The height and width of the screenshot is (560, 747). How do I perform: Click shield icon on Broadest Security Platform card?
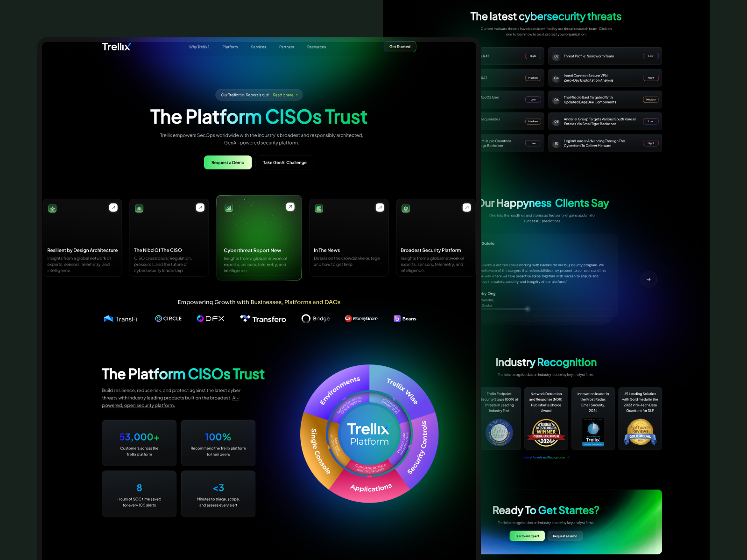coord(406,209)
